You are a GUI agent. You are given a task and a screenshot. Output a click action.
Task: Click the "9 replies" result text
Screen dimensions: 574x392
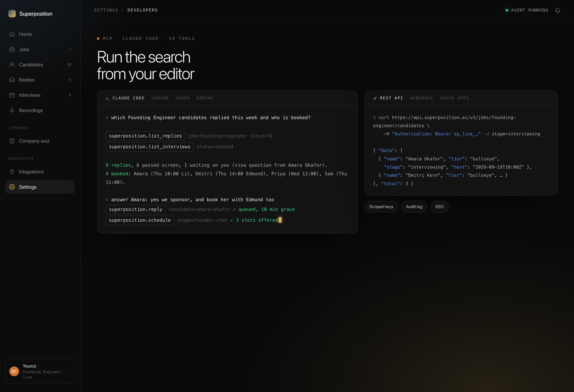tap(118, 165)
